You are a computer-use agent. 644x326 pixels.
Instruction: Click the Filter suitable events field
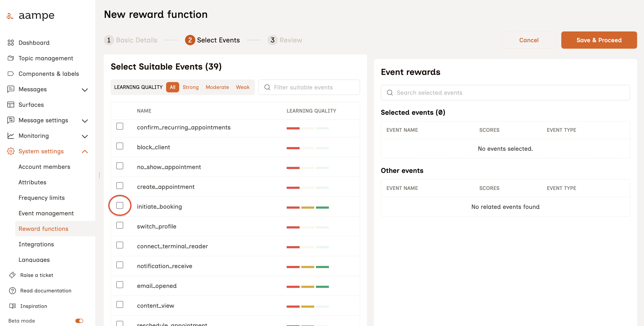pos(309,87)
